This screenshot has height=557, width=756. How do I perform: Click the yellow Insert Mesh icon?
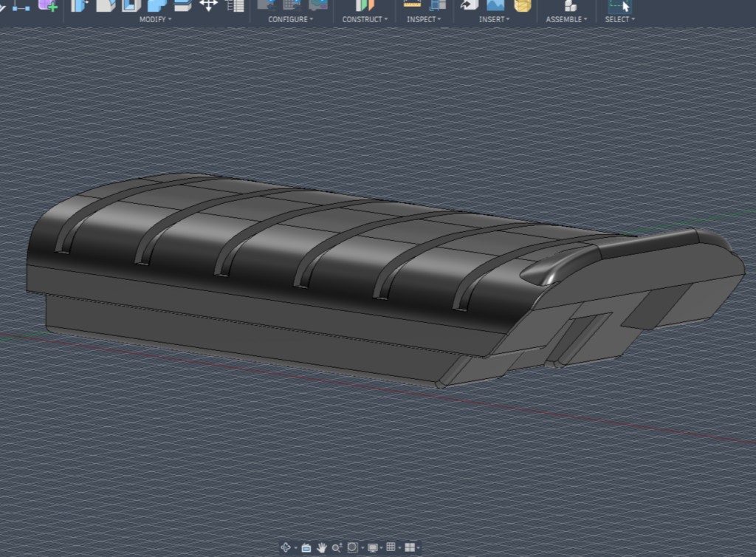coord(523,5)
